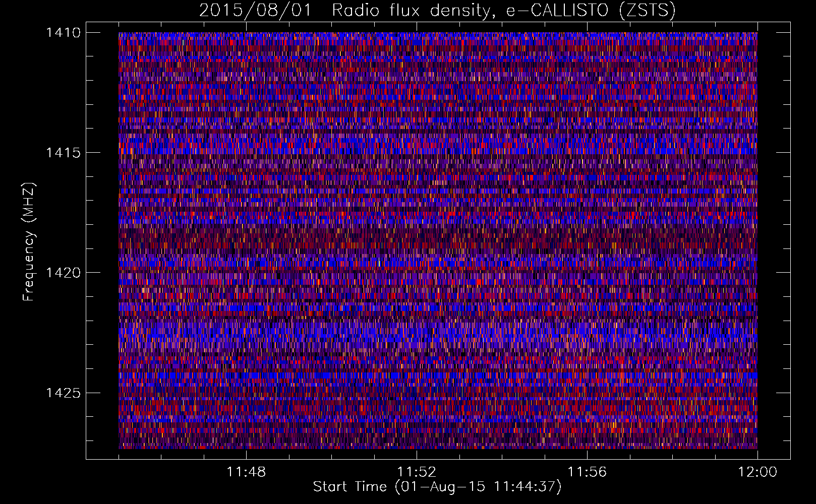Click the plot title '2015/08/01 Radio flux density, e-CALLISTO (ZSTS)'
The image size is (816, 504).
click(437, 11)
